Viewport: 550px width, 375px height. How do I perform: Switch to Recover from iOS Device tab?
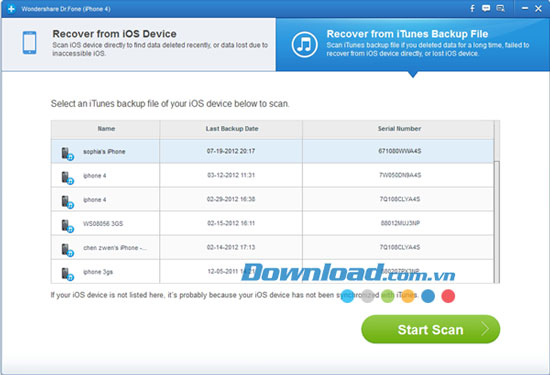tap(139, 44)
